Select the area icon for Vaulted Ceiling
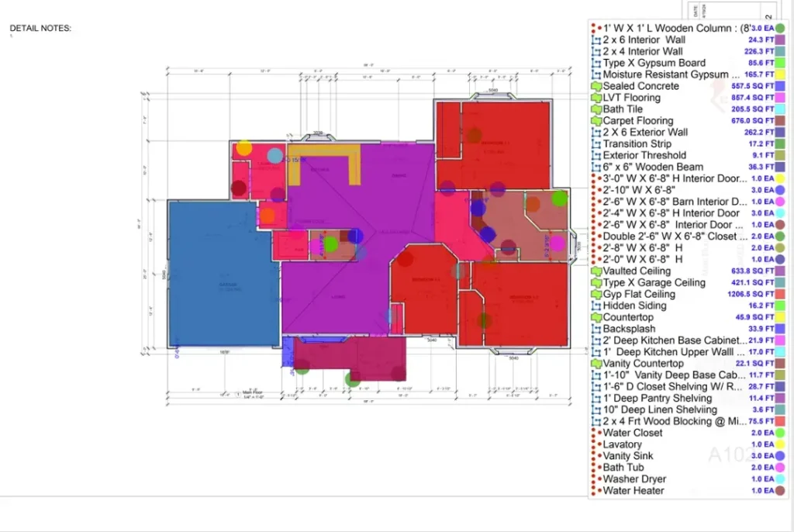 596,271
